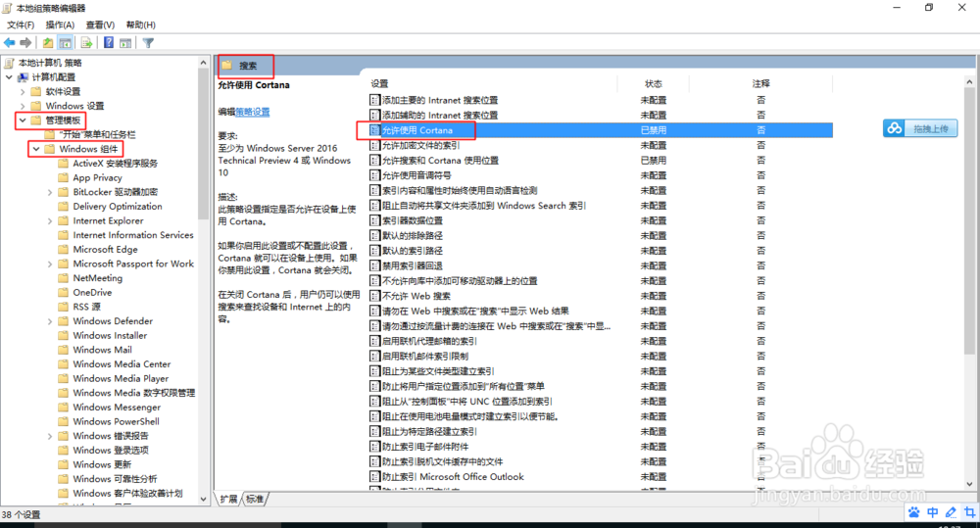
Task: Click the 中 input mode icon
Action: (x=933, y=512)
